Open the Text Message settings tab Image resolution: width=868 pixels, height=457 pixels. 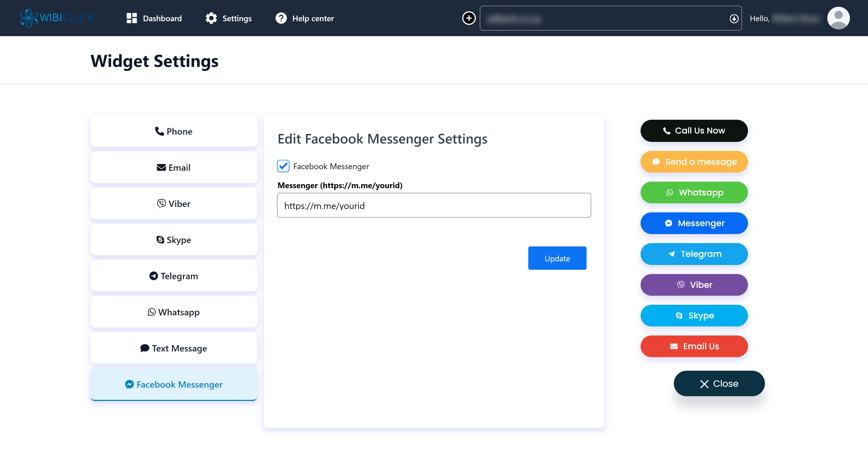(x=174, y=348)
